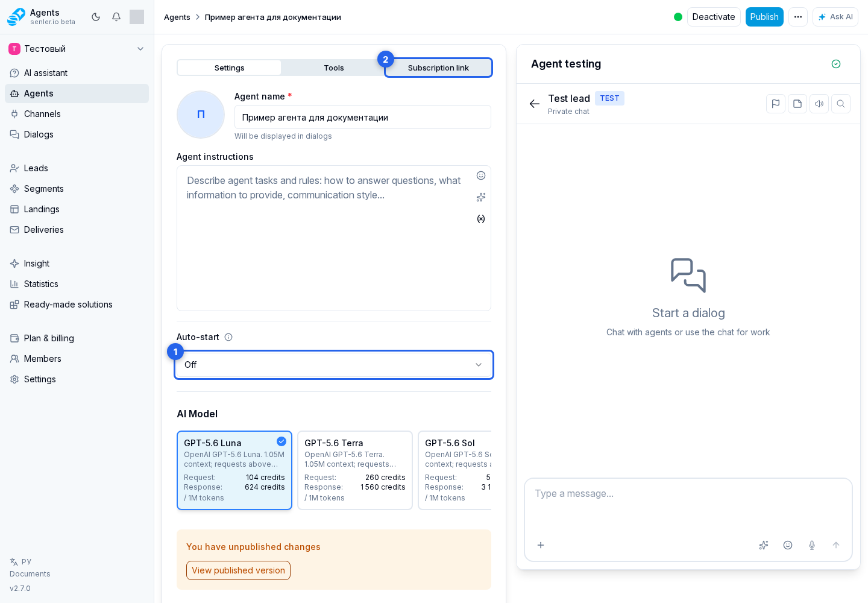868x603 pixels.
Task: Click Publish button
Action: 764,17
